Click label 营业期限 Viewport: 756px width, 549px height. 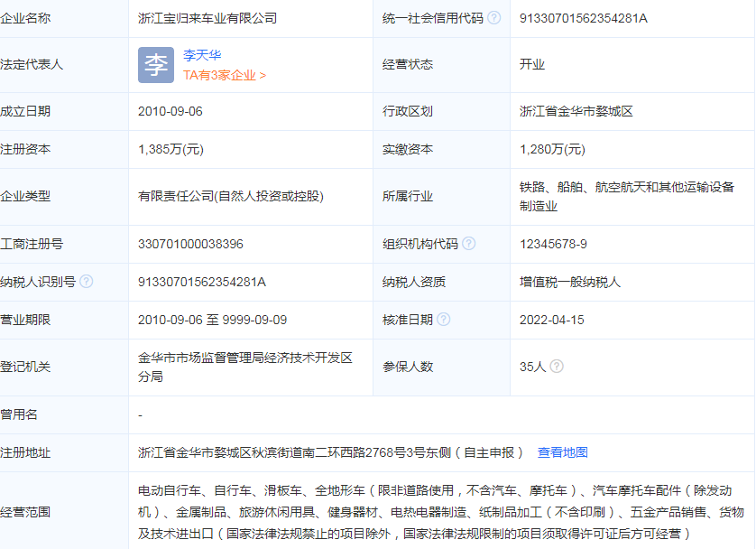point(25,320)
